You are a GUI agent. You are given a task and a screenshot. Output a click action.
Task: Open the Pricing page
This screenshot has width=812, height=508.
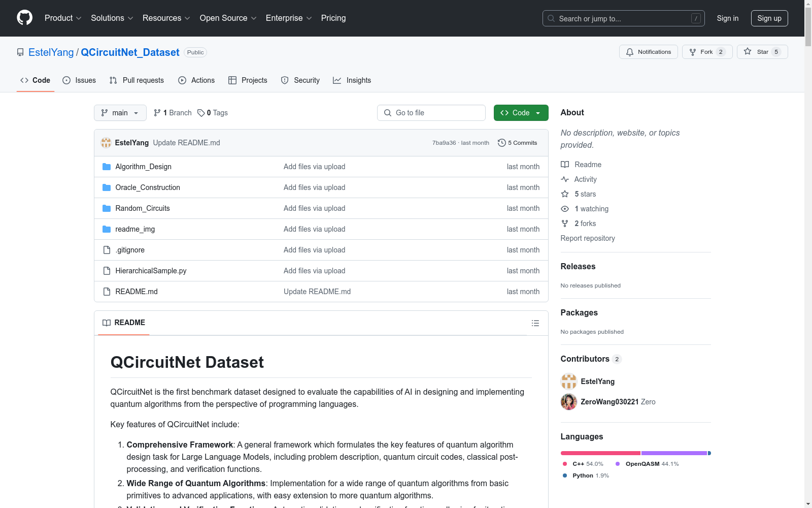click(x=333, y=18)
